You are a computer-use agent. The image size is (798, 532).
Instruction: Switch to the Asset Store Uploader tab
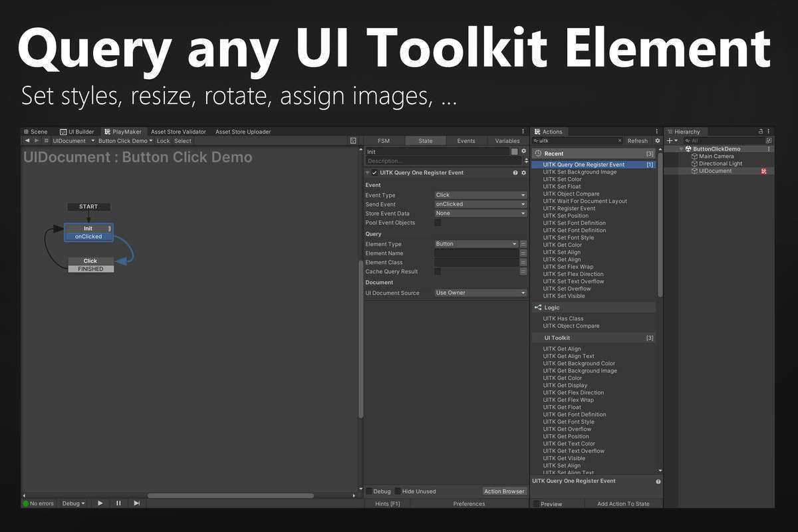tap(243, 132)
